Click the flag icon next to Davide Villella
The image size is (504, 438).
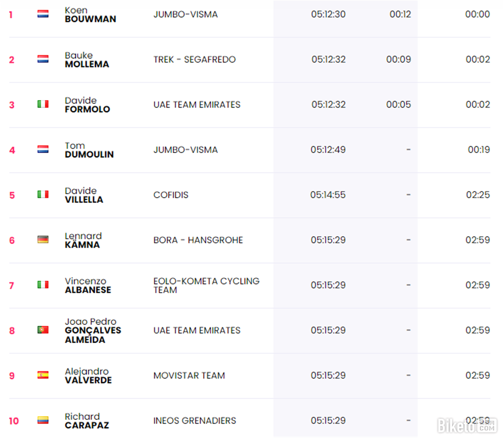coord(43,194)
